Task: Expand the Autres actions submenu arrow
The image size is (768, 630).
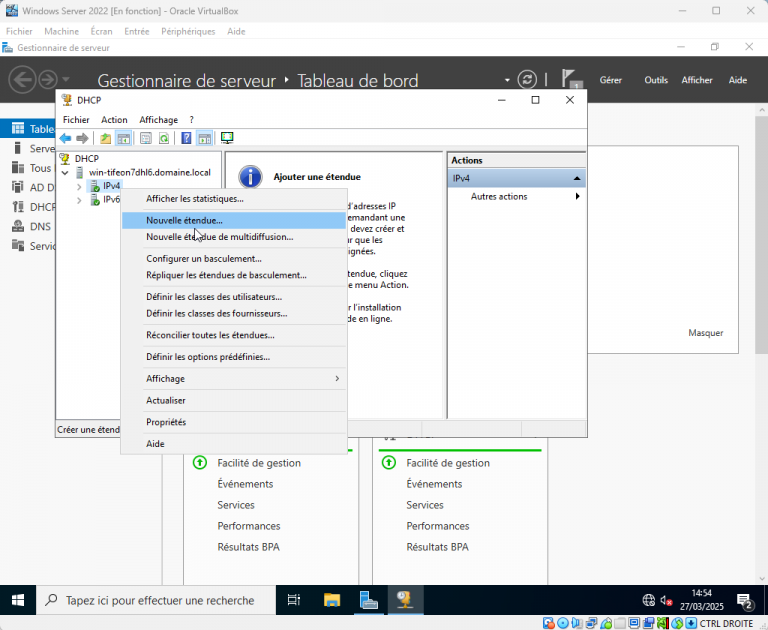Action: coord(577,197)
